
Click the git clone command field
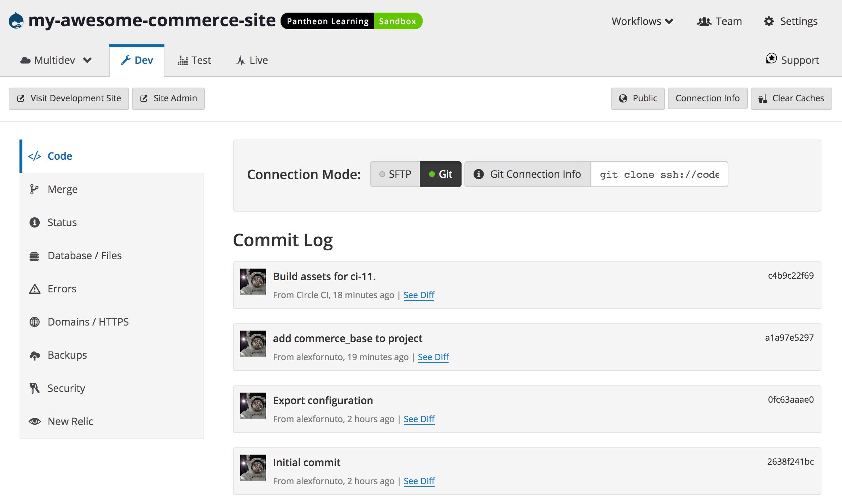point(659,174)
